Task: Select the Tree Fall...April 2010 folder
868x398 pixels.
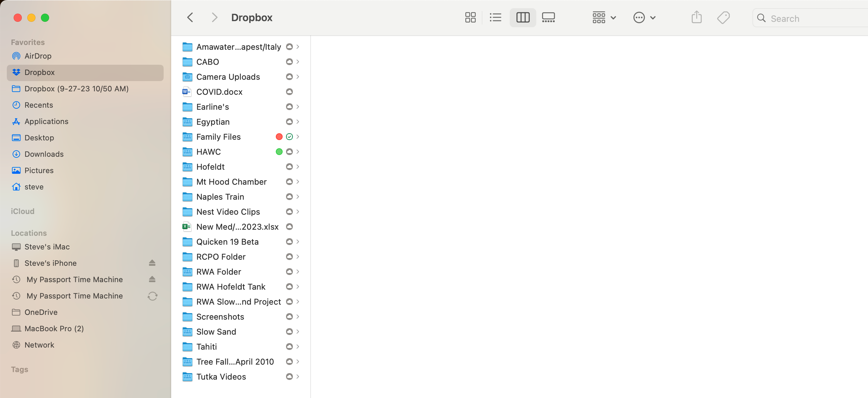Action: coord(241,362)
